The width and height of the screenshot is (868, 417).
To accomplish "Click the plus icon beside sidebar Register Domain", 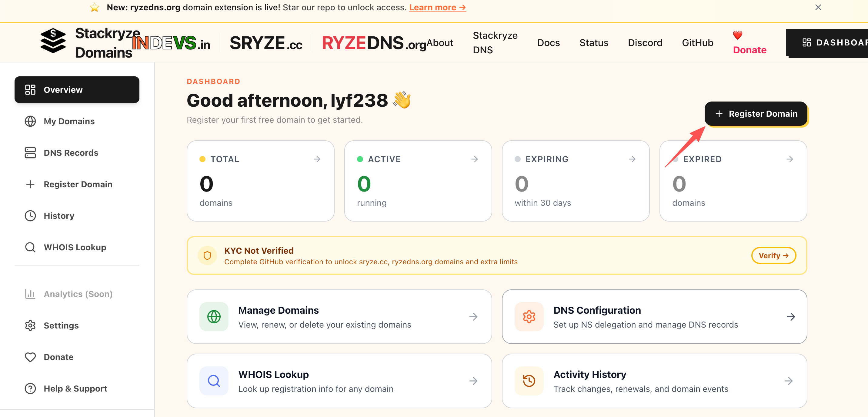I will 30,184.
